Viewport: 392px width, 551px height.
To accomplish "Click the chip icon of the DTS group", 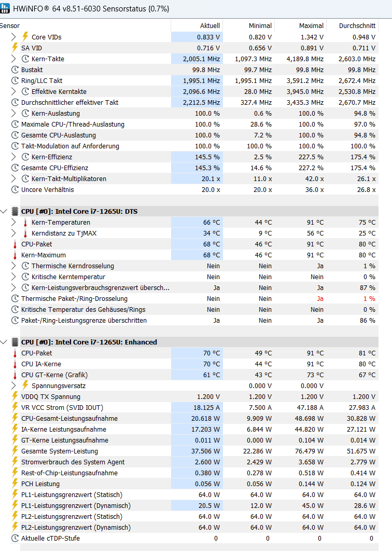I will point(15,211).
